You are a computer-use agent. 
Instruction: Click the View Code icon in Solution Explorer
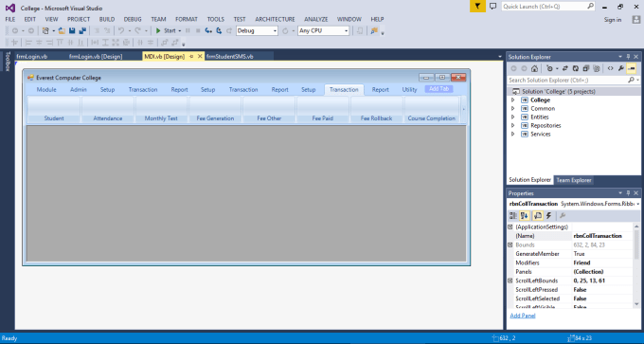click(610, 68)
